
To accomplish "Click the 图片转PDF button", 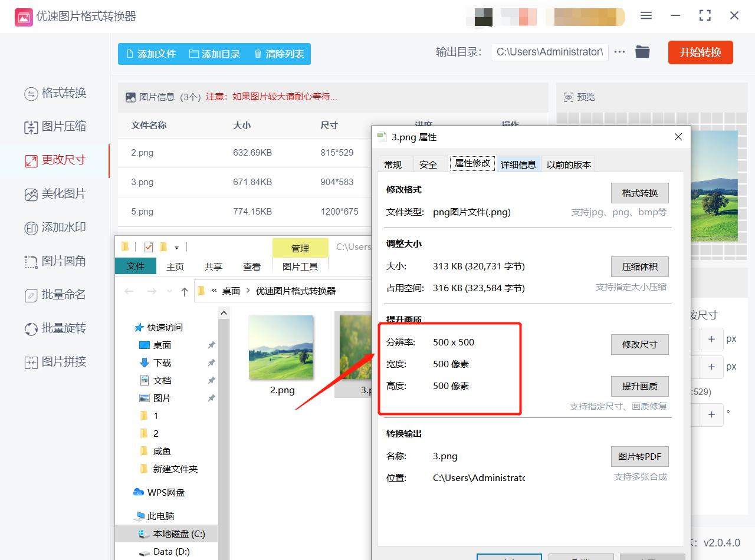I will pyautogui.click(x=640, y=456).
